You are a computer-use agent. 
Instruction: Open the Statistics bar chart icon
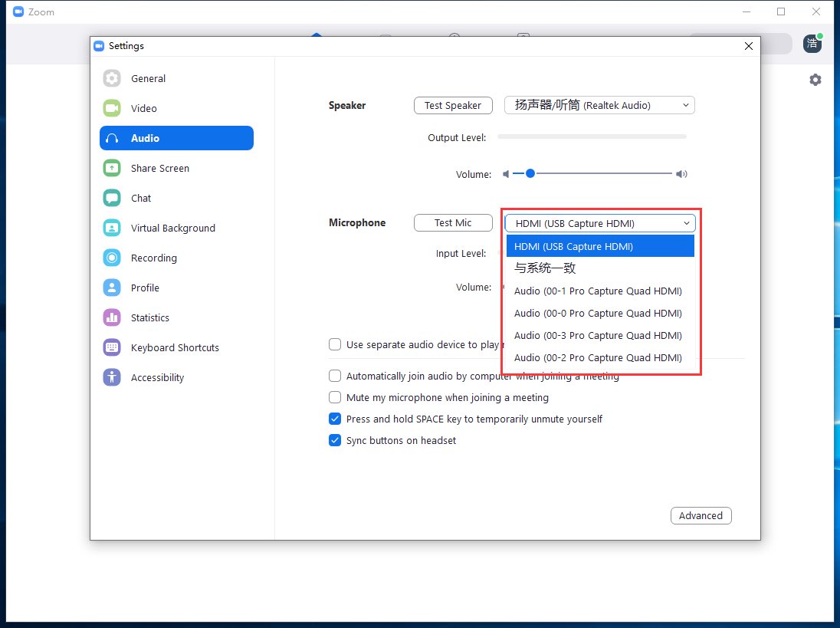click(112, 317)
